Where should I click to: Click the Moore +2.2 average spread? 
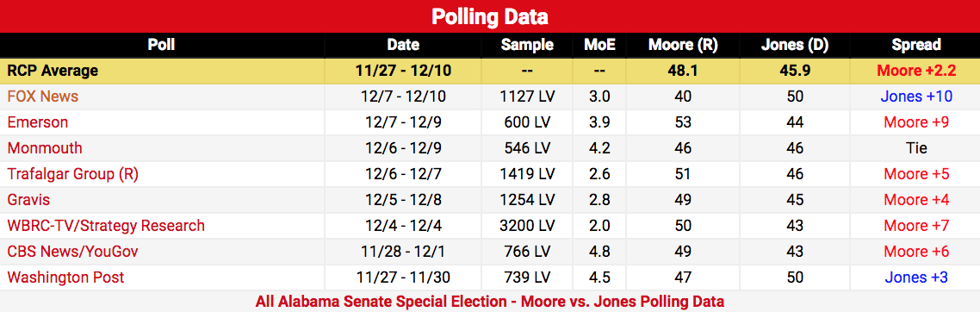pos(916,71)
